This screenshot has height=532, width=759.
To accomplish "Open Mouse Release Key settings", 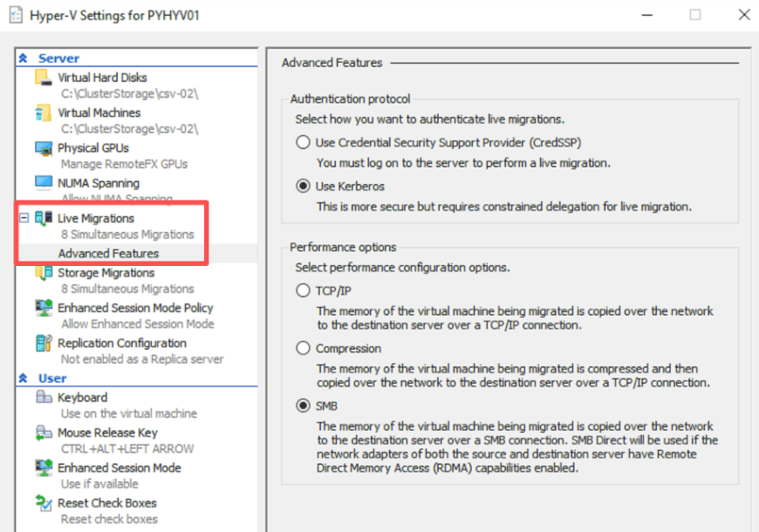I will [107, 433].
